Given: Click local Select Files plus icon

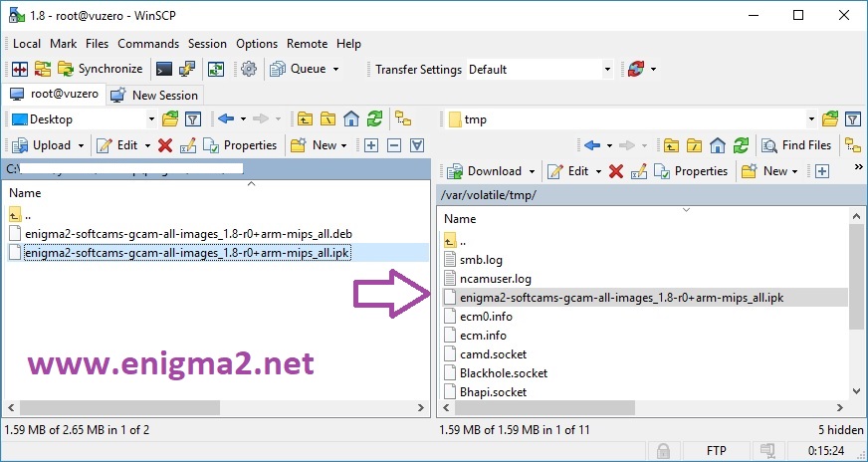Looking at the screenshot, I should click(x=371, y=145).
